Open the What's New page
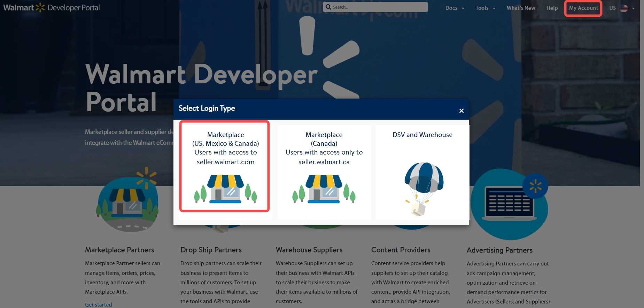The image size is (644, 308). [x=521, y=8]
